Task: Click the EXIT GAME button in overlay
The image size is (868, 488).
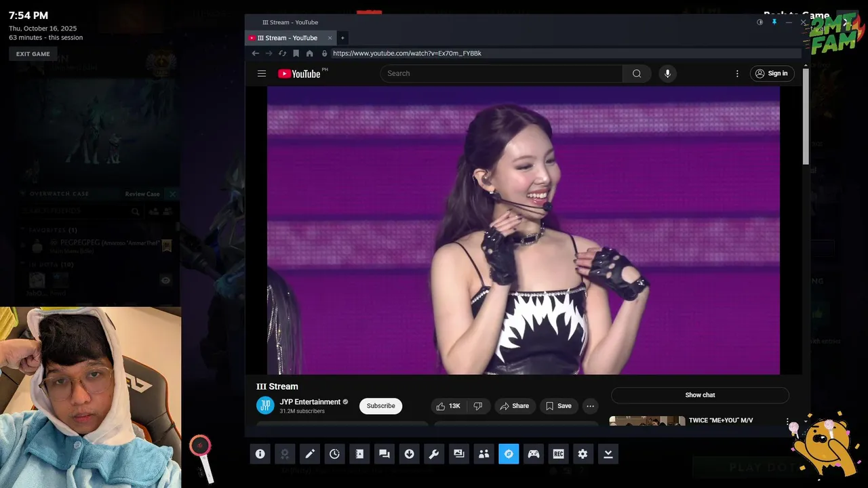Action: click(x=33, y=54)
